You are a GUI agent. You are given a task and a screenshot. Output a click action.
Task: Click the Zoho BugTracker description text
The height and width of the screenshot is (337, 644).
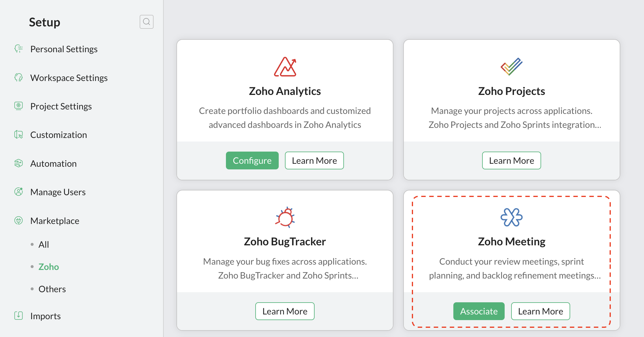(x=285, y=268)
